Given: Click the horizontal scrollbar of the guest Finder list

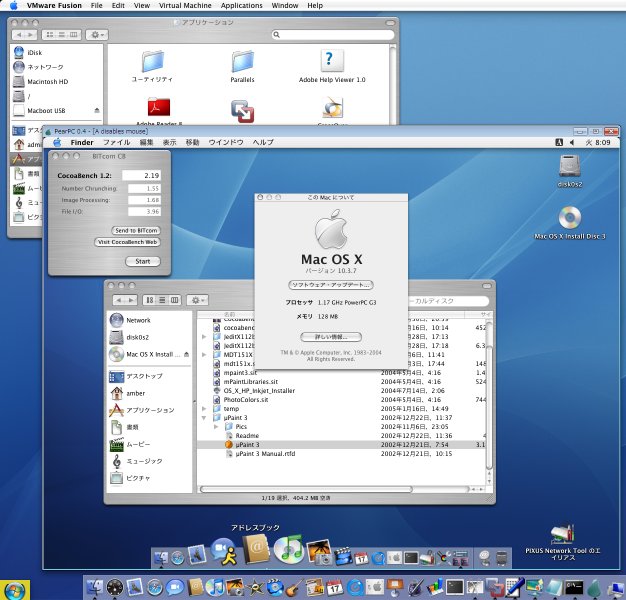Looking at the screenshot, I should (339, 489).
